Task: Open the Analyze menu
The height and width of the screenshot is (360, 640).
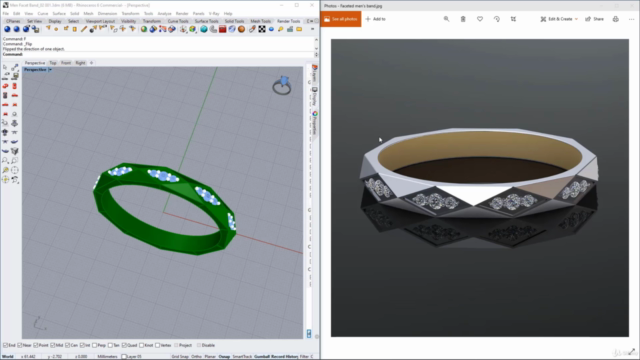Action: 164,13
